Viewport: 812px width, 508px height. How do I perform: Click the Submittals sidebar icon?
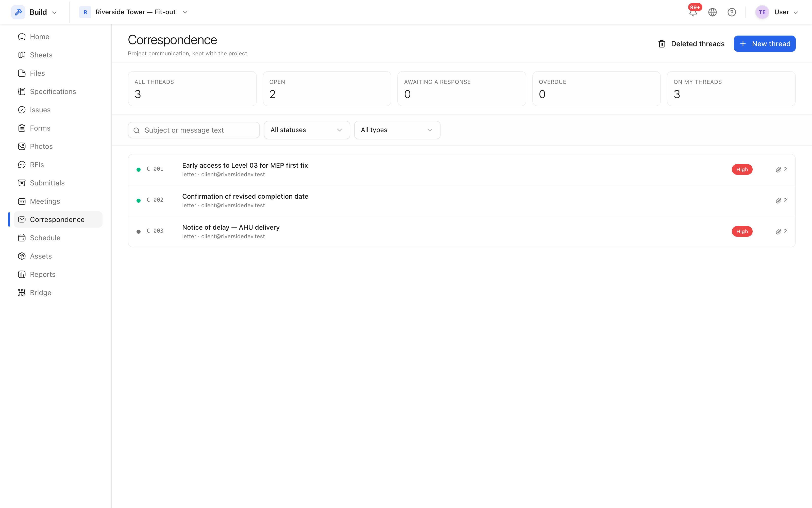coord(22,183)
